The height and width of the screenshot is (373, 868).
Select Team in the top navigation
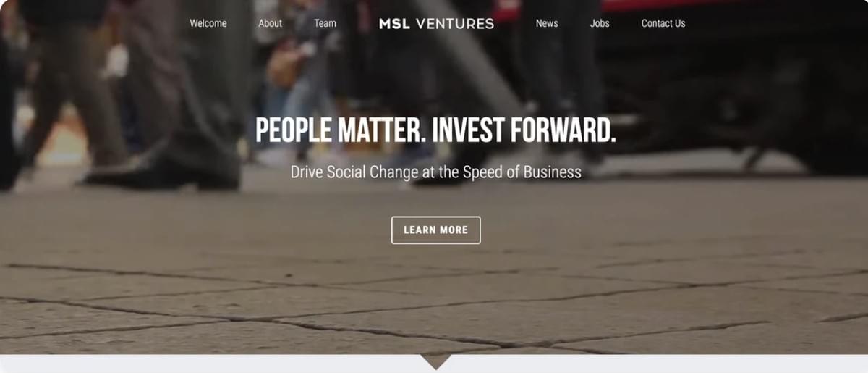325,23
